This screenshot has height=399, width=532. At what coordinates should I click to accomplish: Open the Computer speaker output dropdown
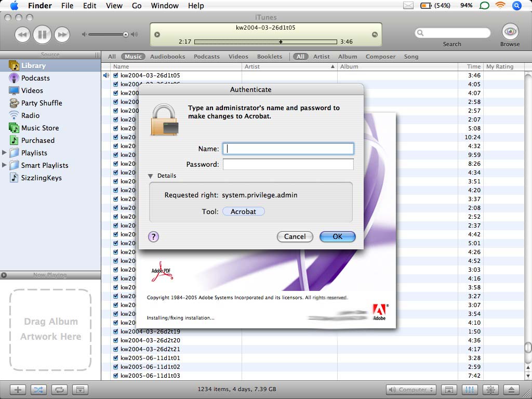click(x=411, y=390)
